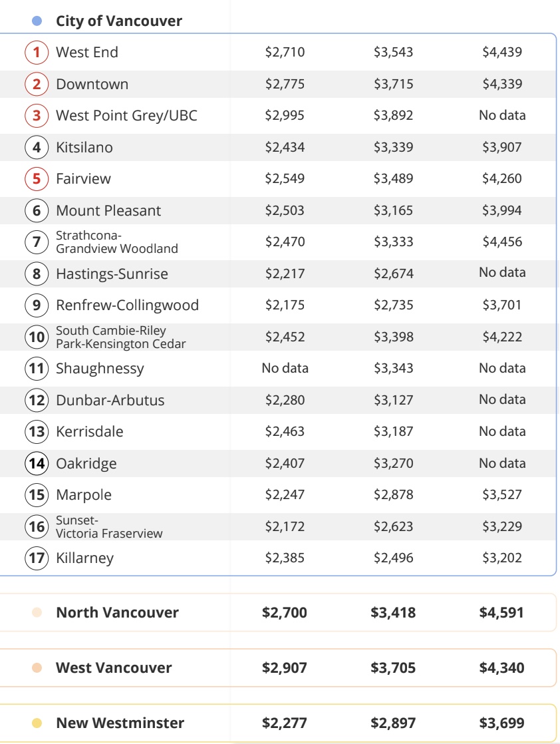Click the $2,775 rent value for Downtown
This screenshot has width=560, height=744.
click(285, 84)
